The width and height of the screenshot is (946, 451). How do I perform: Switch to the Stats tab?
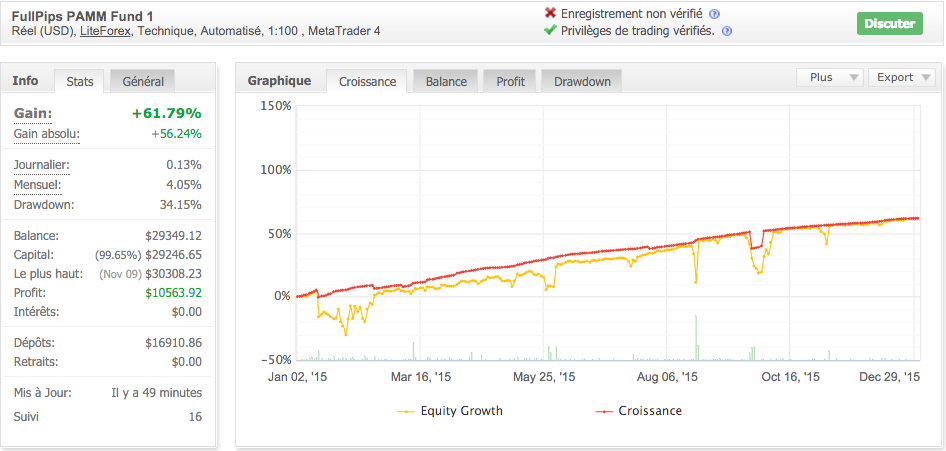coord(80,81)
